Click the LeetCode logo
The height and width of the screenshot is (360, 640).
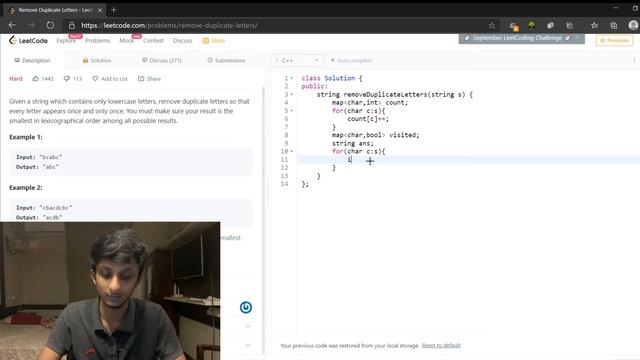(x=28, y=40)
